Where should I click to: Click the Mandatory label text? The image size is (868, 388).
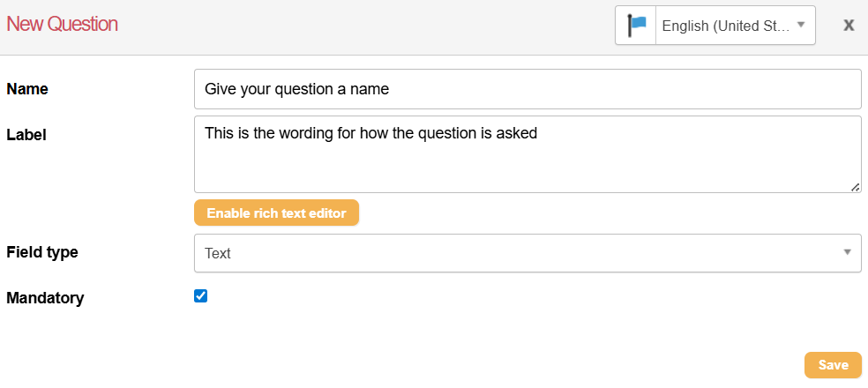(45, 298)
